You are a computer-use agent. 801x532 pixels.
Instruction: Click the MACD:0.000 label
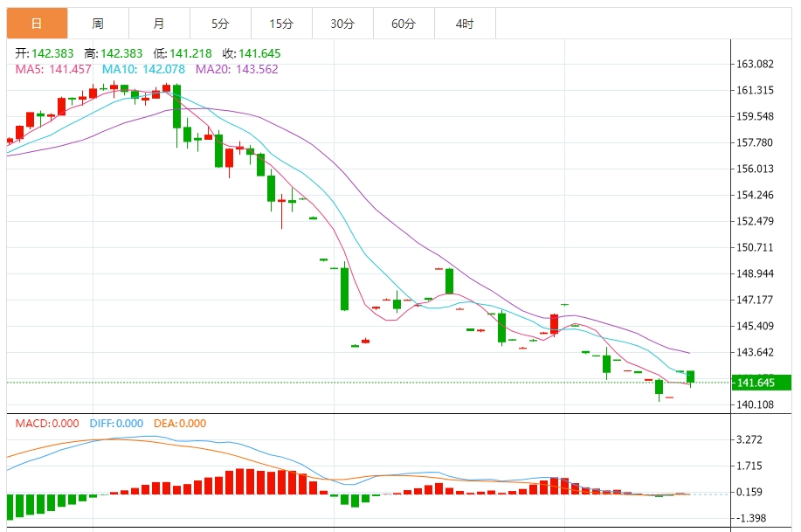[x=47, y=424]
